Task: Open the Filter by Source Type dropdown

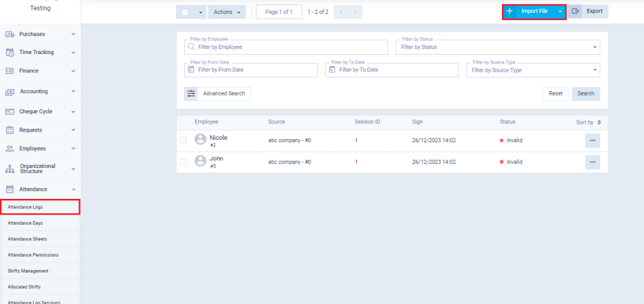Action: coord(533,70)
